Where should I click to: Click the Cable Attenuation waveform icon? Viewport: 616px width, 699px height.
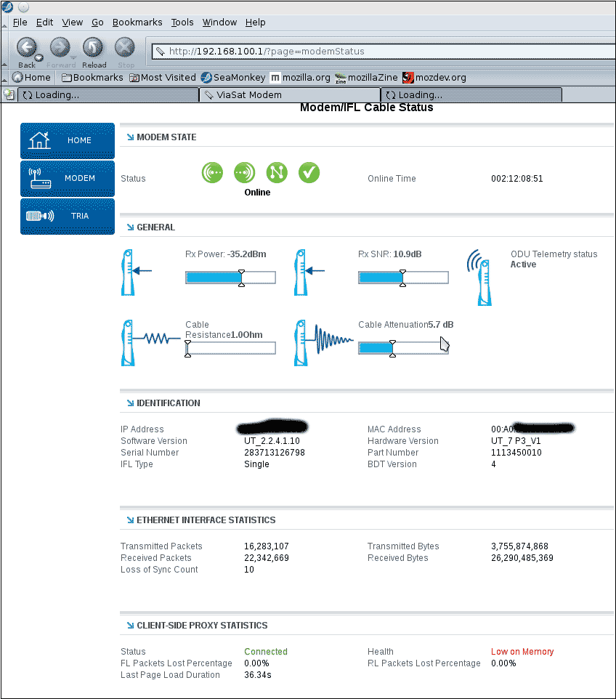coord(323,343)
